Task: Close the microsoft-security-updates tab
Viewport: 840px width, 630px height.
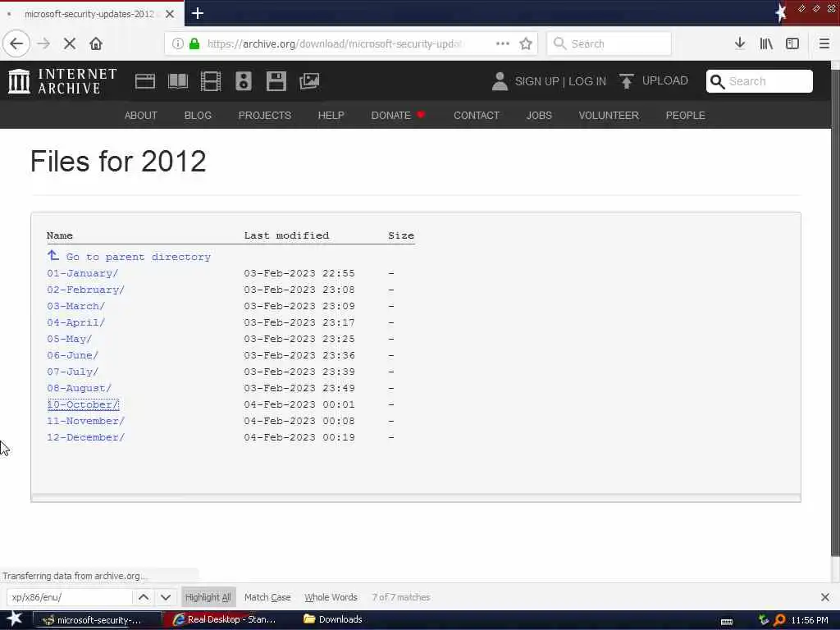Action: pyautogui.click(x=170, y=14)
